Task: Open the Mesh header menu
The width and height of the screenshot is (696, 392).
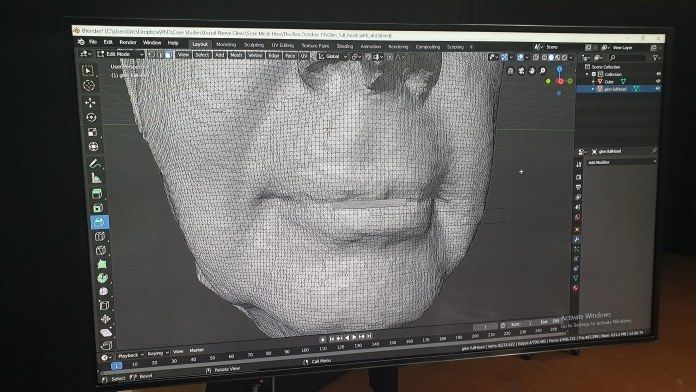Action: point(236,55)
